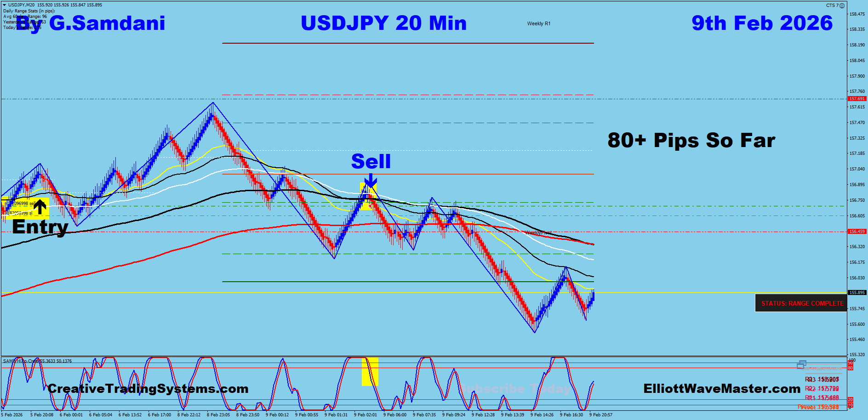Click the yellow highlight in the oscillator panel

coord(370,371)
